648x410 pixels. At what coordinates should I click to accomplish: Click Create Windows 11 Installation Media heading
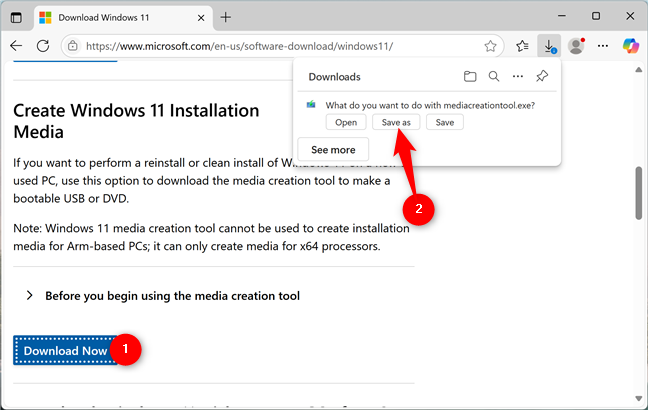click(136, 121)
